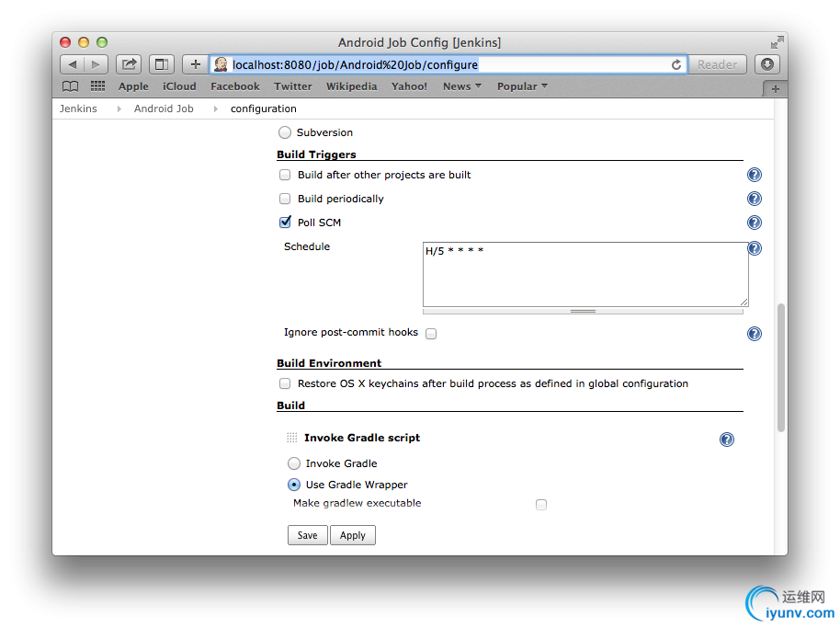Viewport: 840px width, 628px height.
Task: Open the News bookmarks dropdown
Action: point(461,86)
